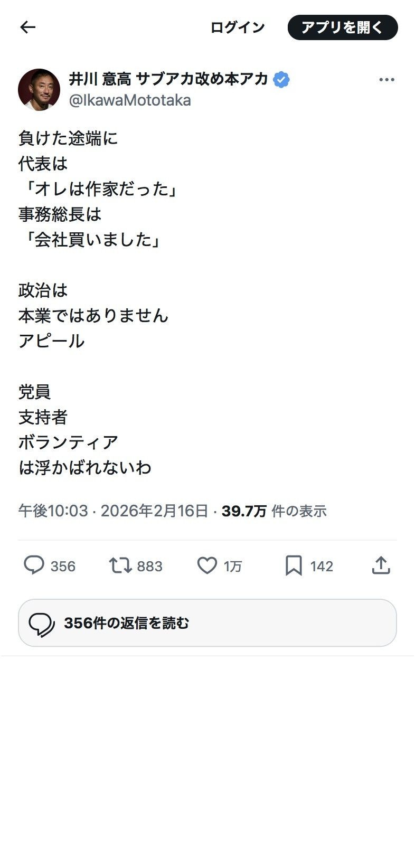Tap the reply speech bubble icon

pyautogui.click(x=34, y=565)
